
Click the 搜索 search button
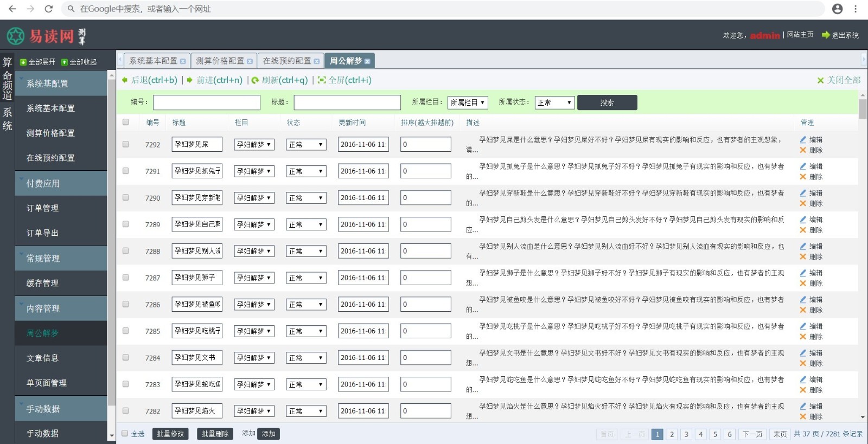[607, 102]
